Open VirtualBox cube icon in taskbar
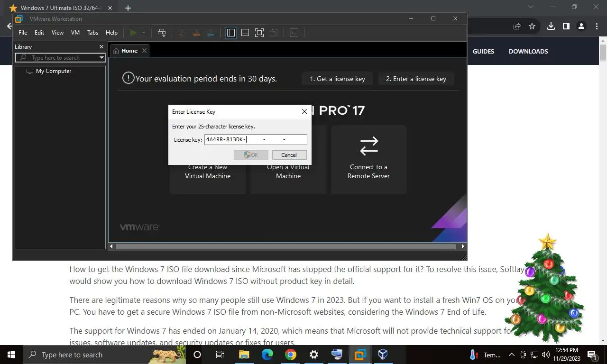 point(383,355)
